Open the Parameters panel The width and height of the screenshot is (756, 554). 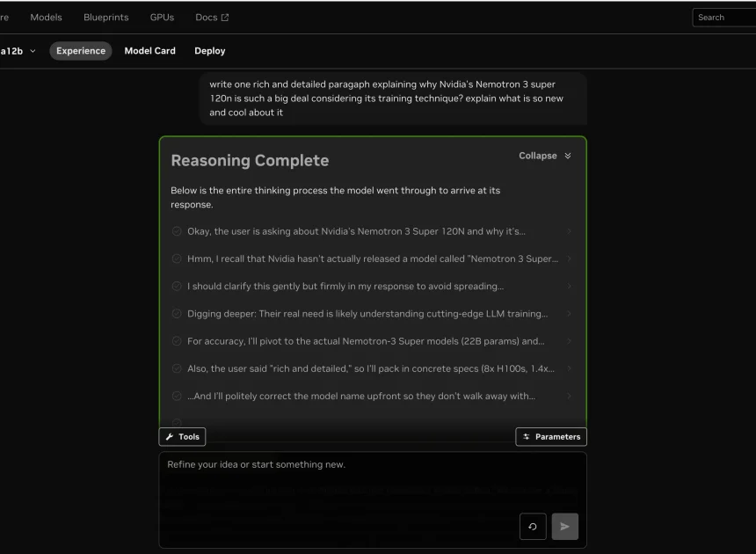pyautogui.click(x=551, y=436)
